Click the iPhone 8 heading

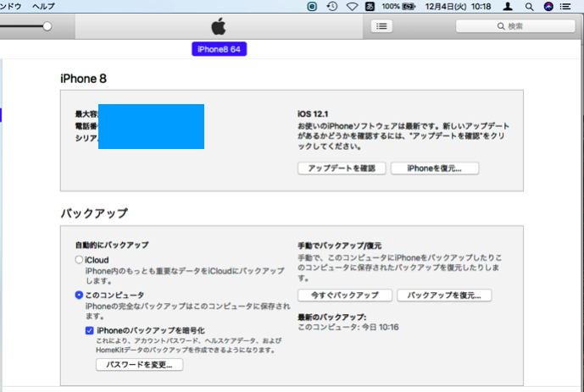pos(83,79)
